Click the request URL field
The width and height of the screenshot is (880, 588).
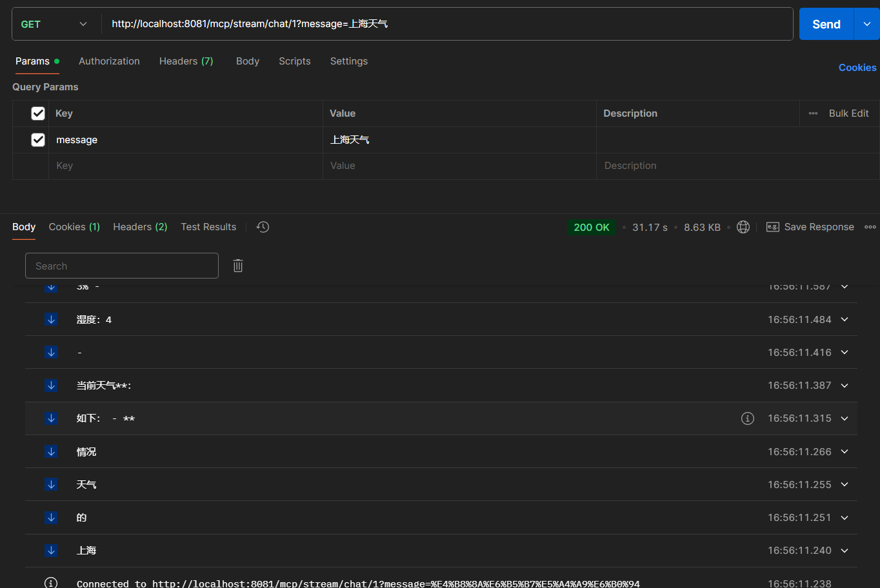(447, 24)
